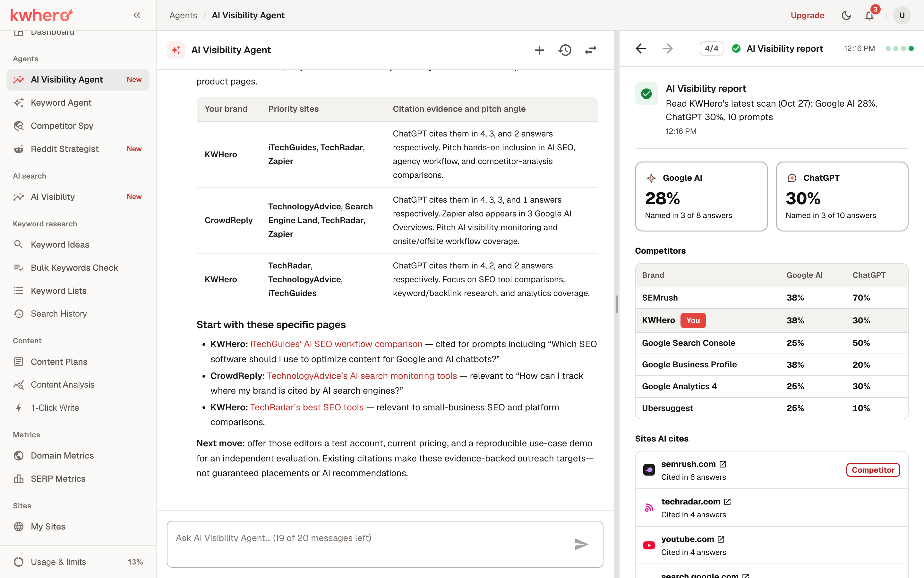Open Search History page

78,313
